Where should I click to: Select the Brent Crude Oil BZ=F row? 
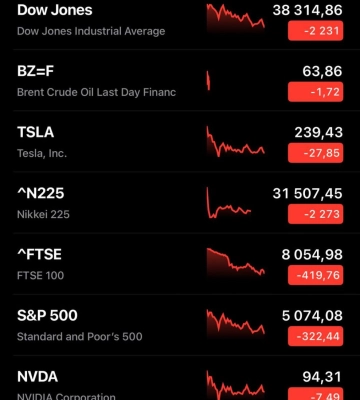point(180,80)
